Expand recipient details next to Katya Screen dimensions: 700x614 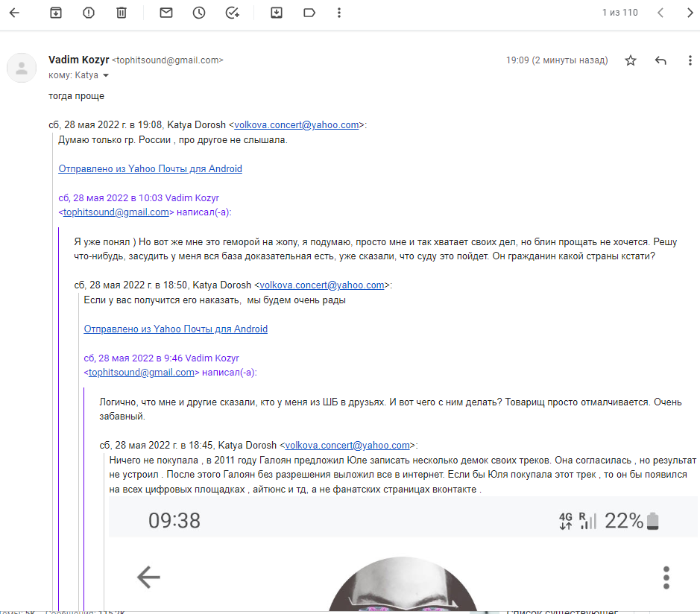coord(106,75)
